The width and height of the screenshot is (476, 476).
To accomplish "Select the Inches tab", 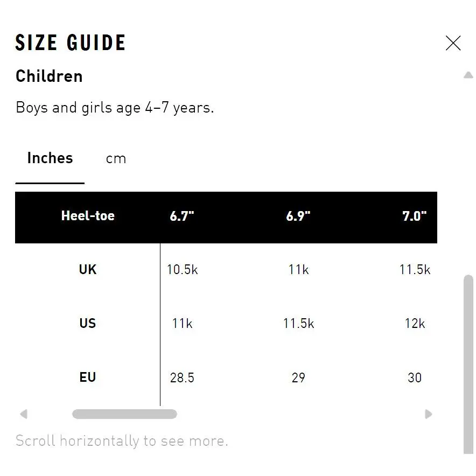I will tap(50, 158).
